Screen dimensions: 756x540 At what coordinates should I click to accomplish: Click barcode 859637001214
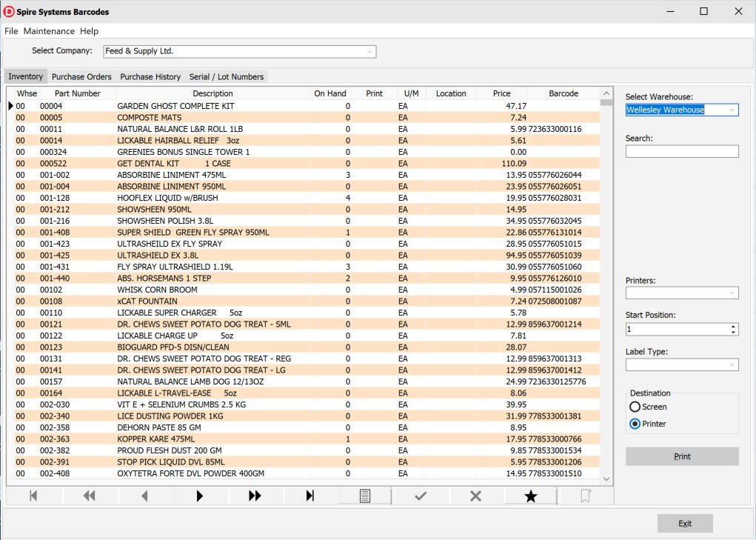click(555, 324)
